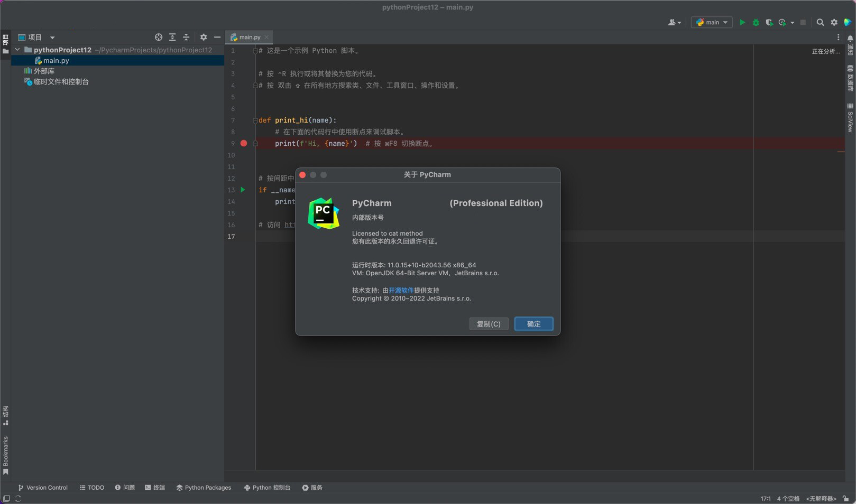Click the collapse all icon in project panel
Screen dimensions: 856x504
186,37
